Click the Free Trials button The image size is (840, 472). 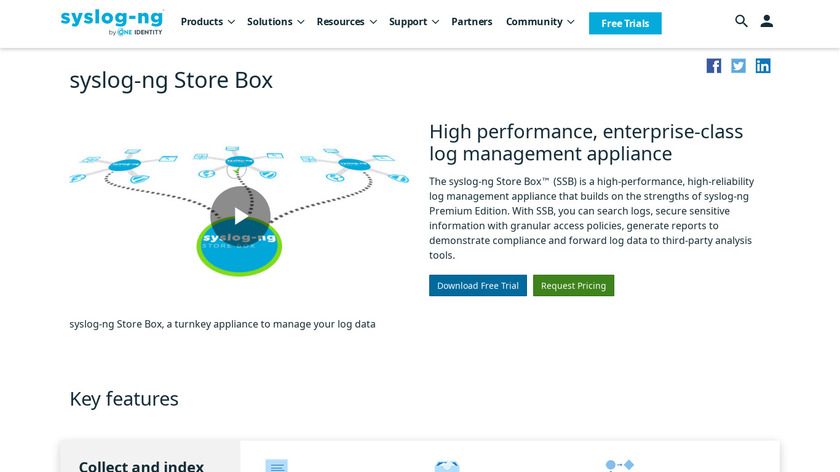pyautogui.click(x=625, y=23)
